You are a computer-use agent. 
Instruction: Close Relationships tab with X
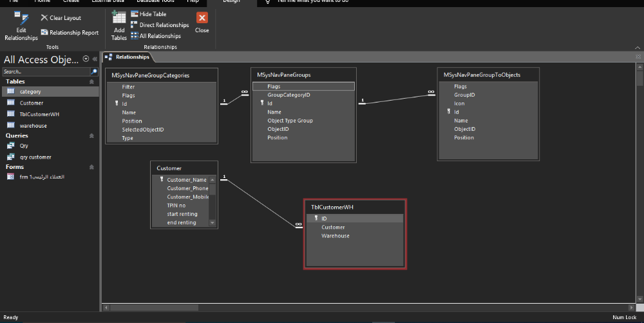(638, 57)
